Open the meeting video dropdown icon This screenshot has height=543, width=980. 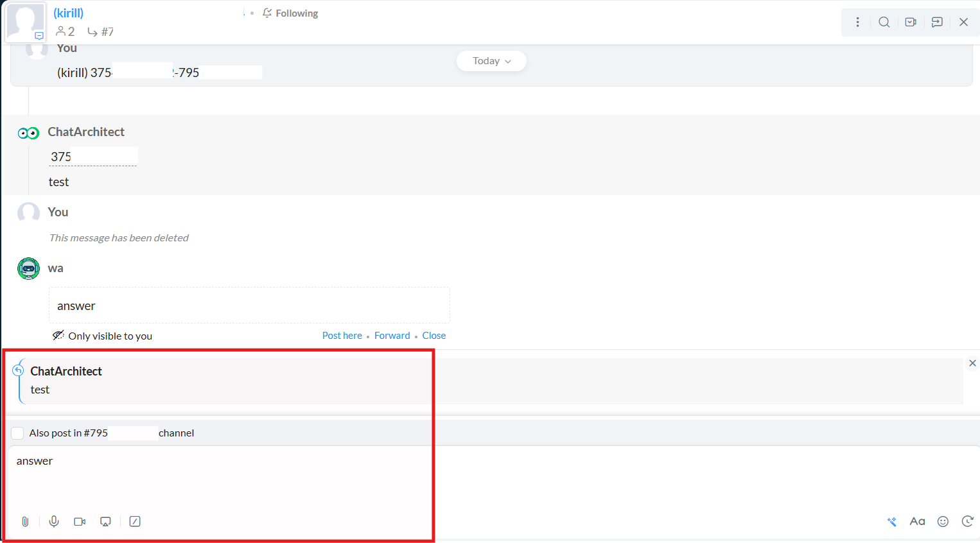(911, 22)
